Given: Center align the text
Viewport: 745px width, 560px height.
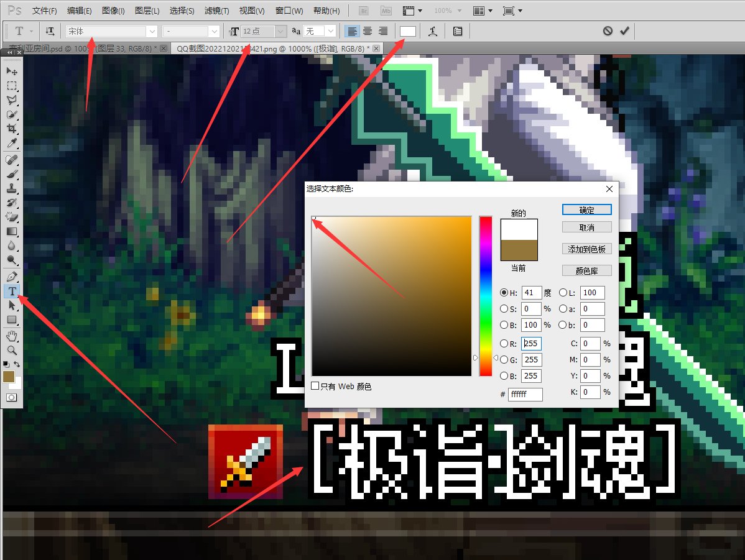Looking at the screenshot, I should [368, 31].
